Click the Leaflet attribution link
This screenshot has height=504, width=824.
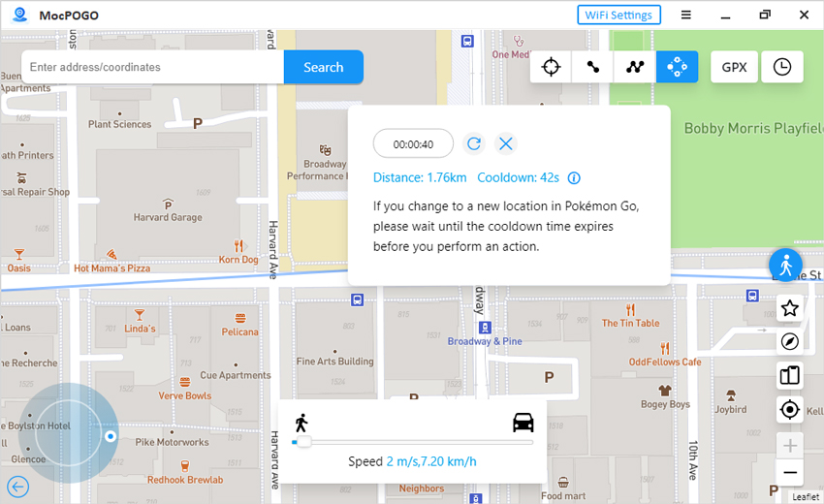[x=805, y=496]
